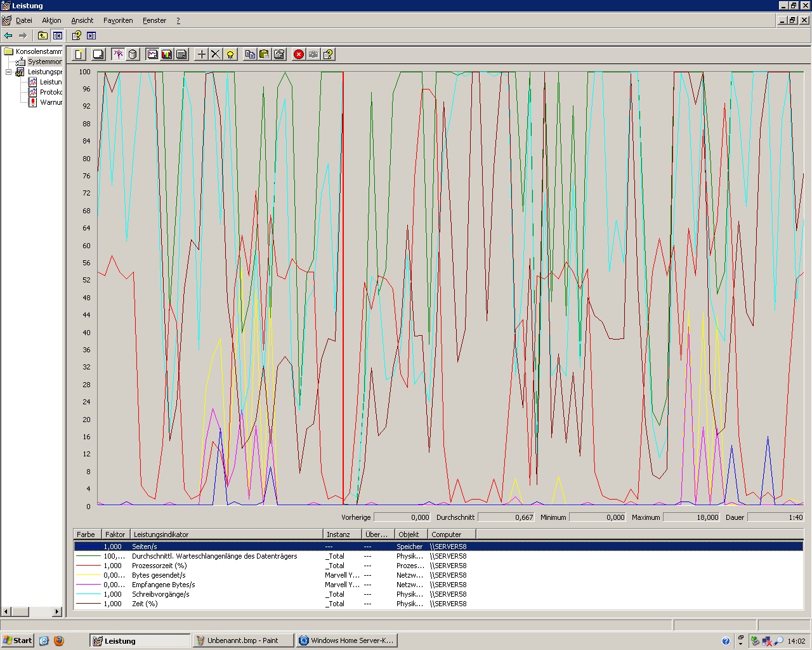The width and height of the screenshot is (812, 650).
Task: Click the Back arrow in the console toolbar
Action: pyautogui.click(x=8, y=36)
